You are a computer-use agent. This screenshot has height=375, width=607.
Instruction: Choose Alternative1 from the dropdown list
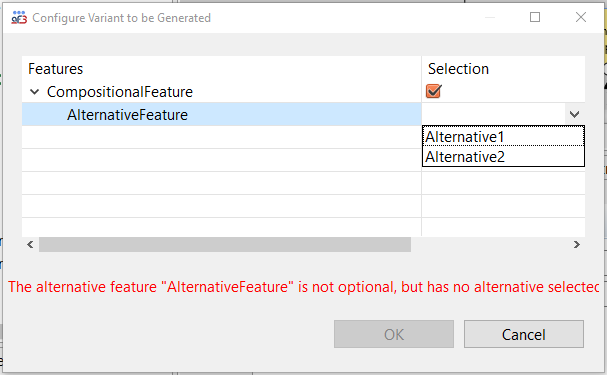click(x=503, y=137)
